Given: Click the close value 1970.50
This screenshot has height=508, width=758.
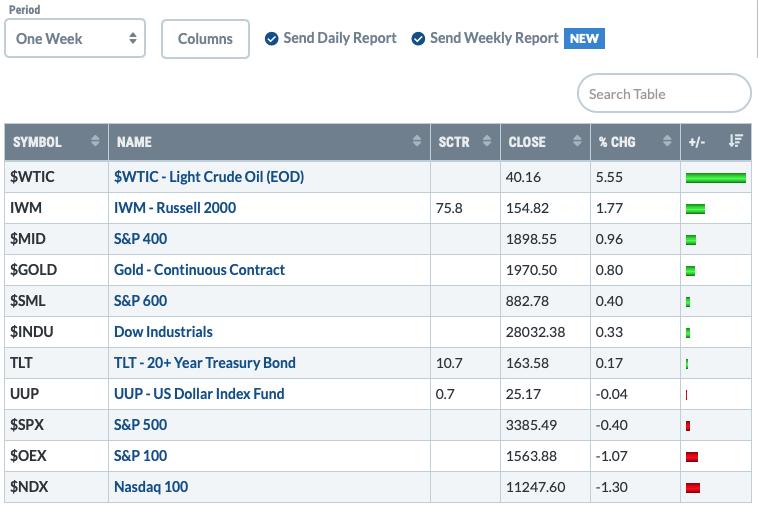Looking at the screenshot, I should 531,270.
